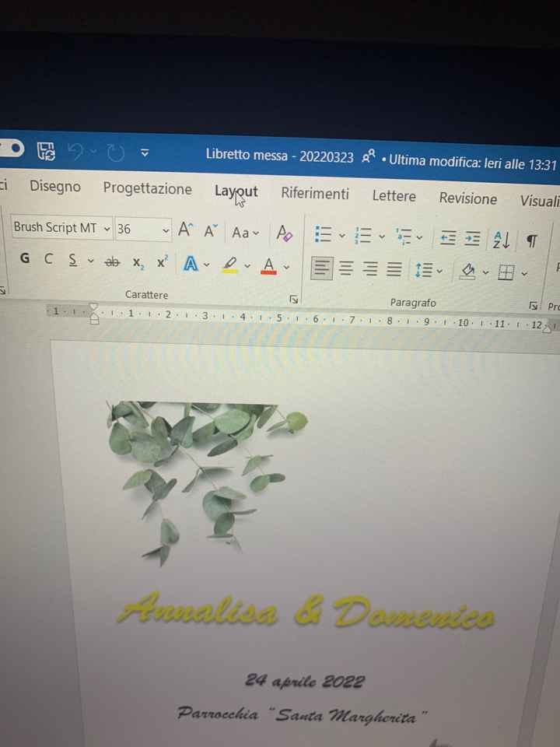The image size is (560, 747).
Task: Apply yellow text highlight color
Action: point(230,265)
